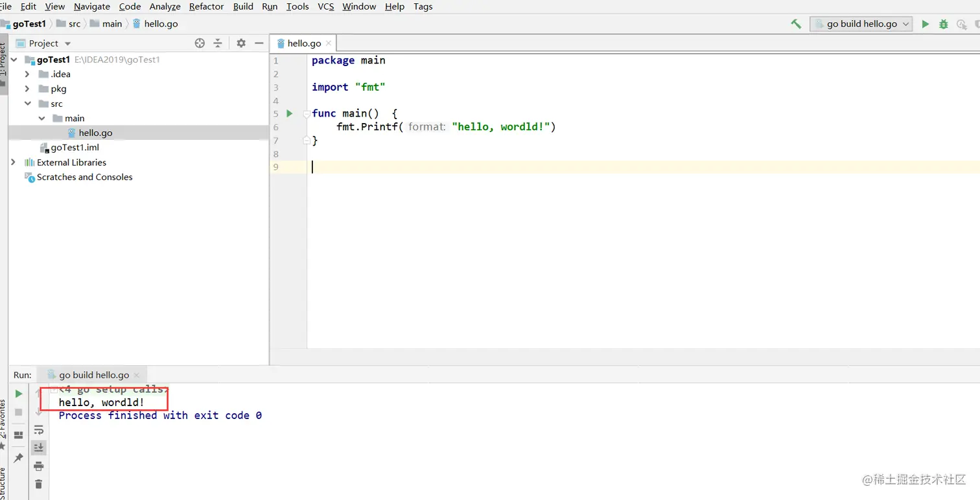Viewport: 980px width, 500px height.
Task: Click the crosshair locate-file icon in Project panel
Action: pyautogui.click(x=200, y=43)
